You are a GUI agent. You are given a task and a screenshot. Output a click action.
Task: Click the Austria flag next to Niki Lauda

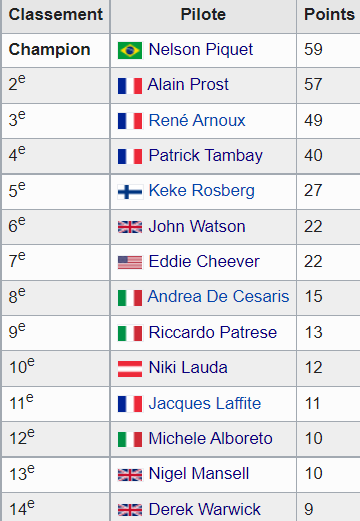coord(130,369)
